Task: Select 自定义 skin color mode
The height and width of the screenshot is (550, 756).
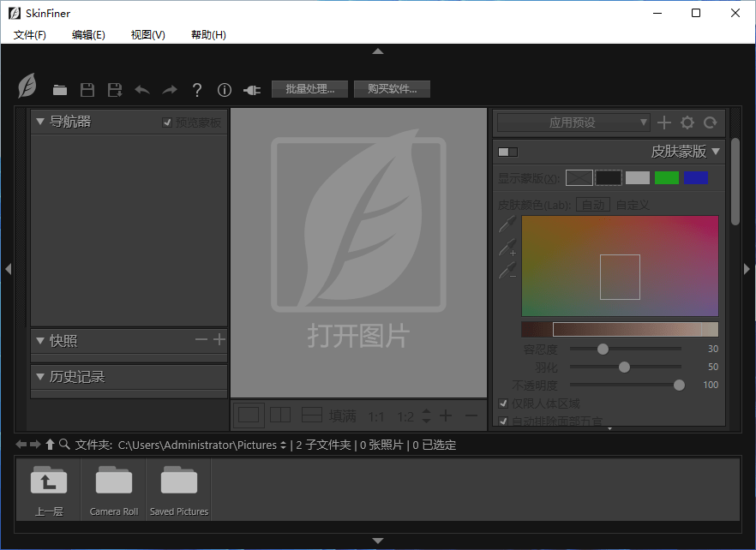Action: tap(633, 205)
